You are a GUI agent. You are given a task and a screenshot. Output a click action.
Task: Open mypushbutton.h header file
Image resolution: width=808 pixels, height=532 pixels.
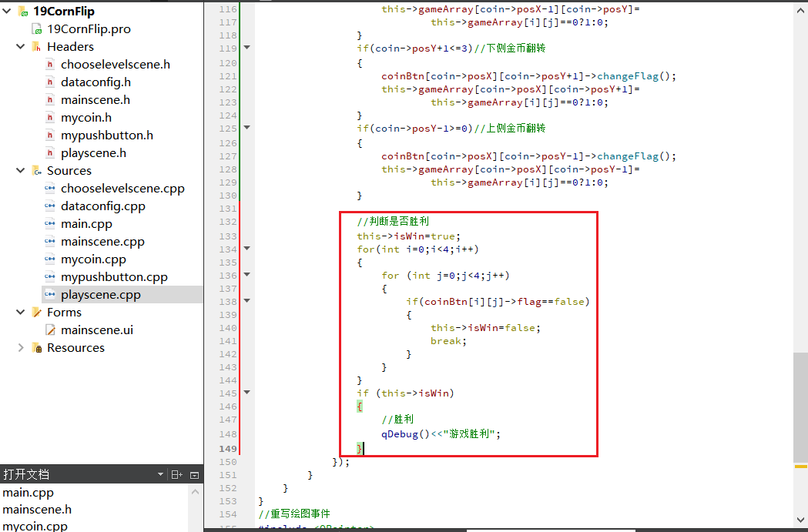(106, 135)
